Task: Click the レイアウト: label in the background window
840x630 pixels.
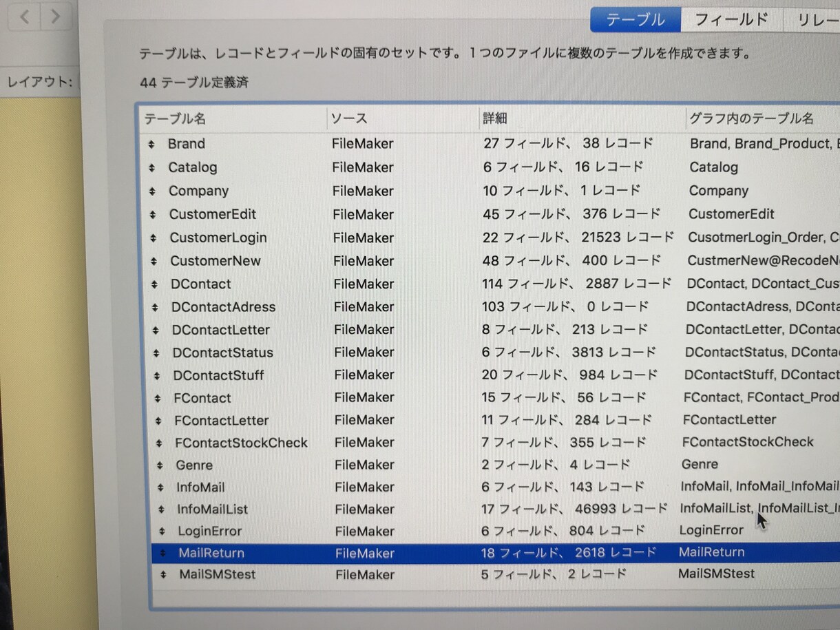Action: [x=39, y=82]
